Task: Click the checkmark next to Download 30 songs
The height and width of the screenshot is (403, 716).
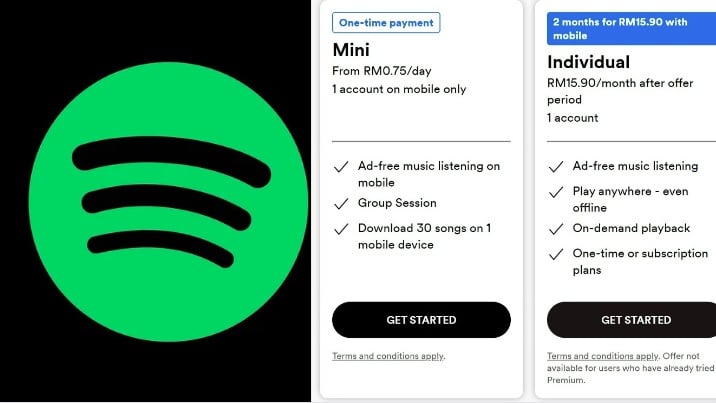Action: tap(340, 228)
